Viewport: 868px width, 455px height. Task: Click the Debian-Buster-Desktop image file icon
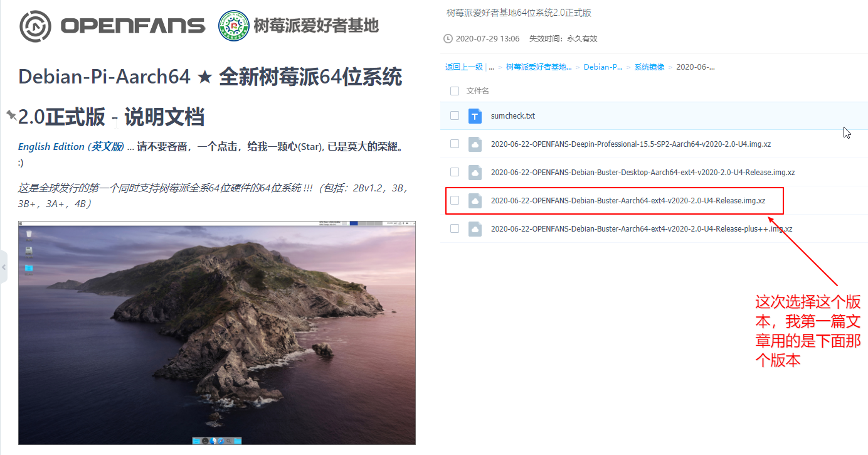[475, 173]
